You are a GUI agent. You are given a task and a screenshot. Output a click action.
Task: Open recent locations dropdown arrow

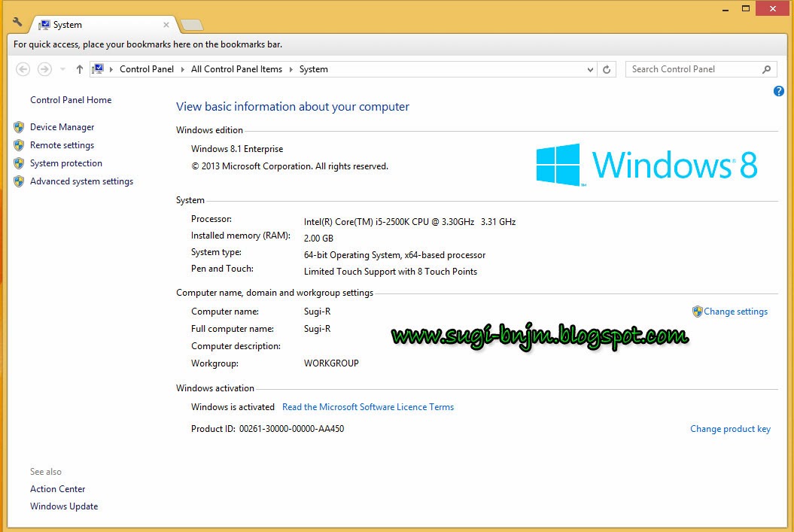click(x=62, y=69)
